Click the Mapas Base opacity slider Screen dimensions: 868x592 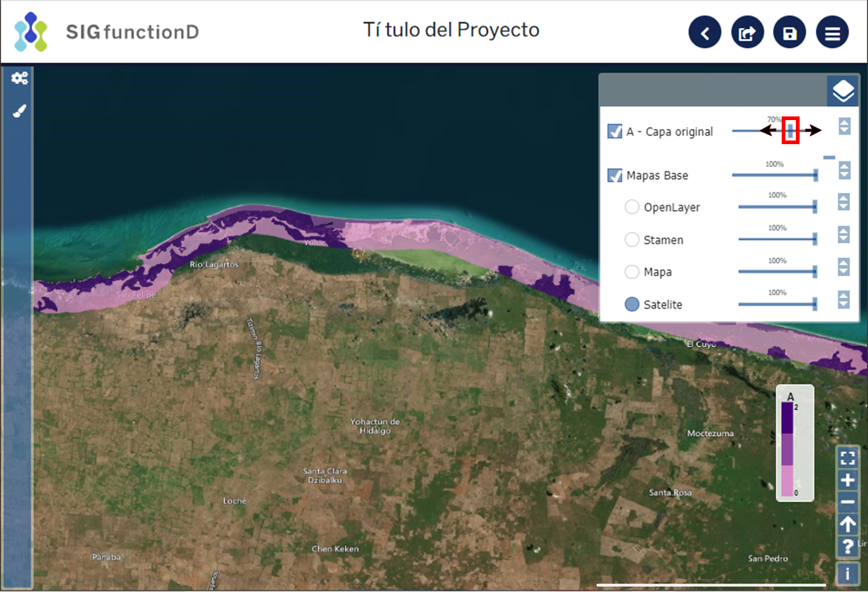775,175
